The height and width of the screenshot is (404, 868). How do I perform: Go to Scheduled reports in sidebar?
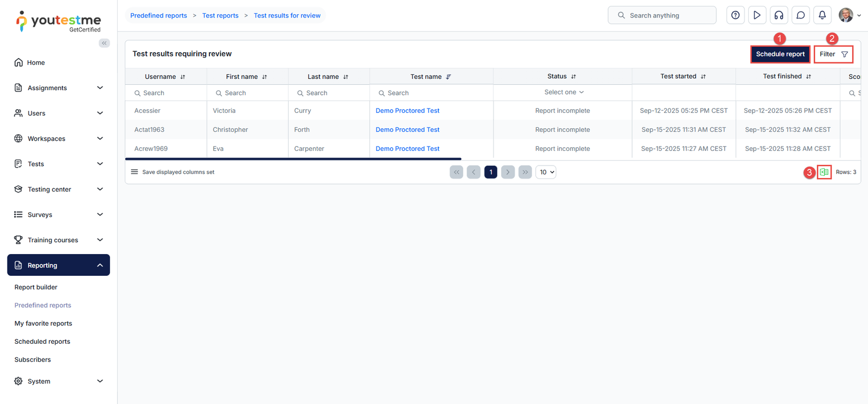[x=42, y=342]
